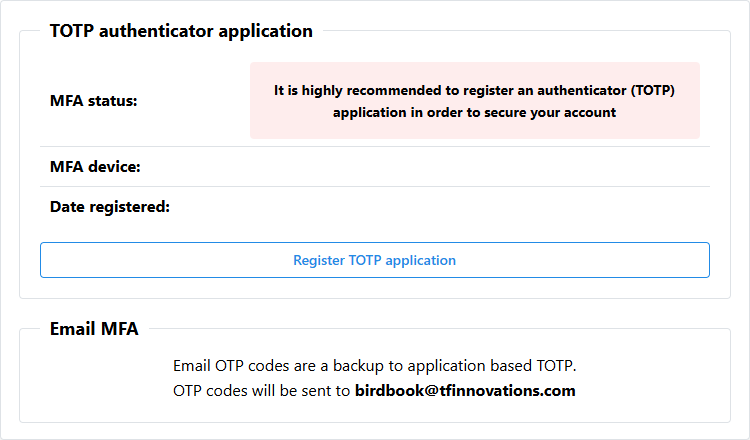Select the TOTP authenticator application heading
Screen dimensions: 750x440
181,31
